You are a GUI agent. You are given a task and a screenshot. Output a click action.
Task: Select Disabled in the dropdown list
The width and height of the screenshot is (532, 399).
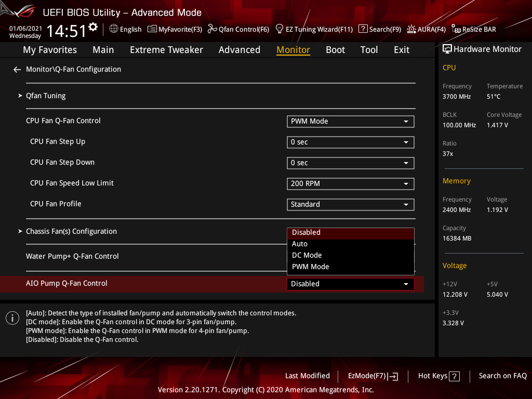pos(351,233)
